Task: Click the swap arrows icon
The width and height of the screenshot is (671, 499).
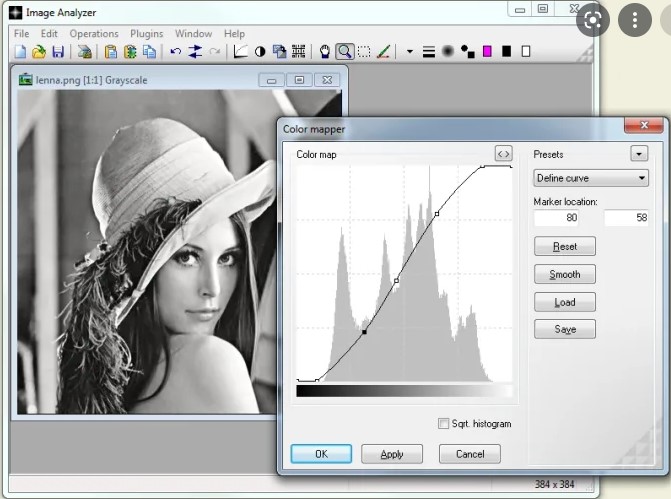Action: [x=195, y=52]
